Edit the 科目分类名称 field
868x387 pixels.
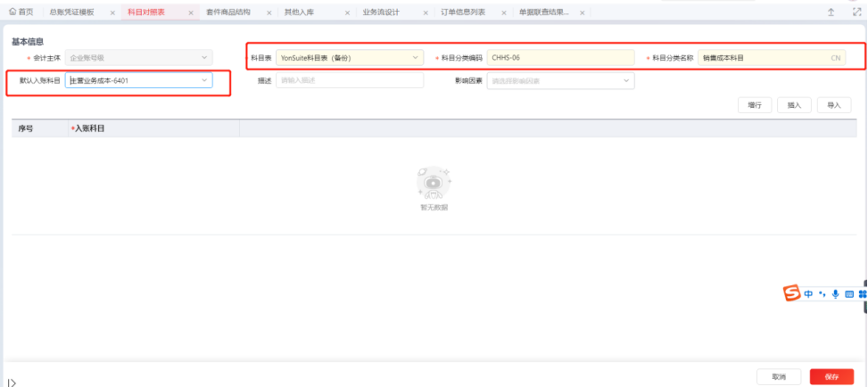click(772, 58)
